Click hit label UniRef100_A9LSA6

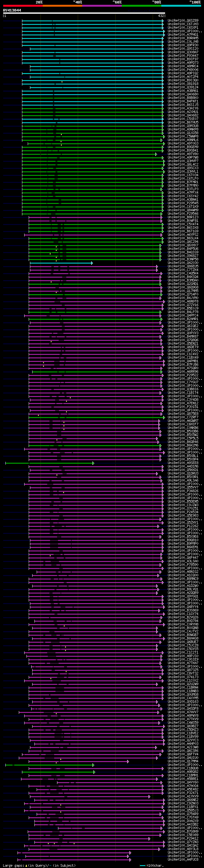coord(183,481)
